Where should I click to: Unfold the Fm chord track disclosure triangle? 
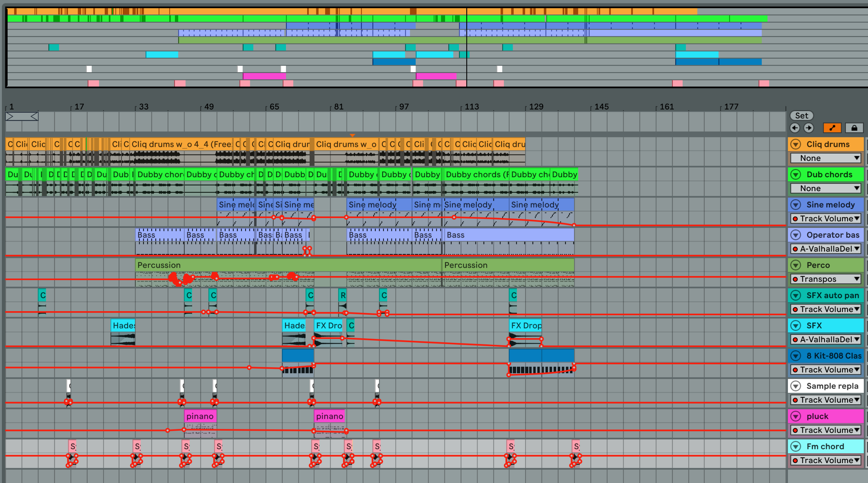tap(796, 446)
